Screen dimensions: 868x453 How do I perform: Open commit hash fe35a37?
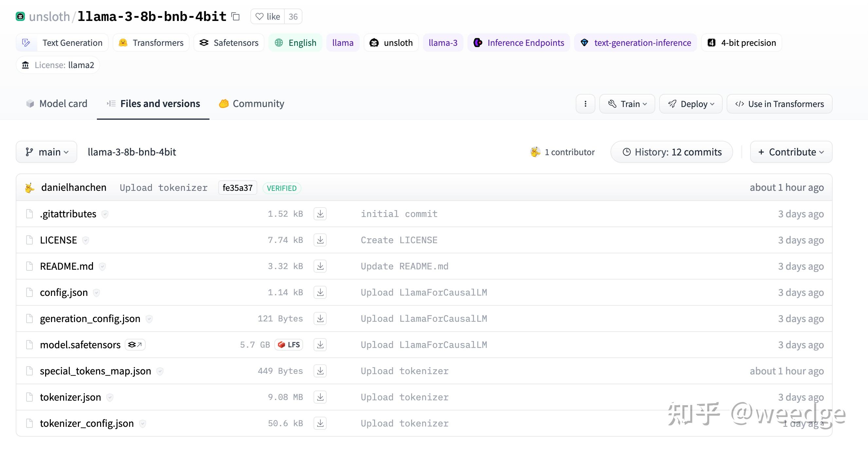[x=238, y=188]
